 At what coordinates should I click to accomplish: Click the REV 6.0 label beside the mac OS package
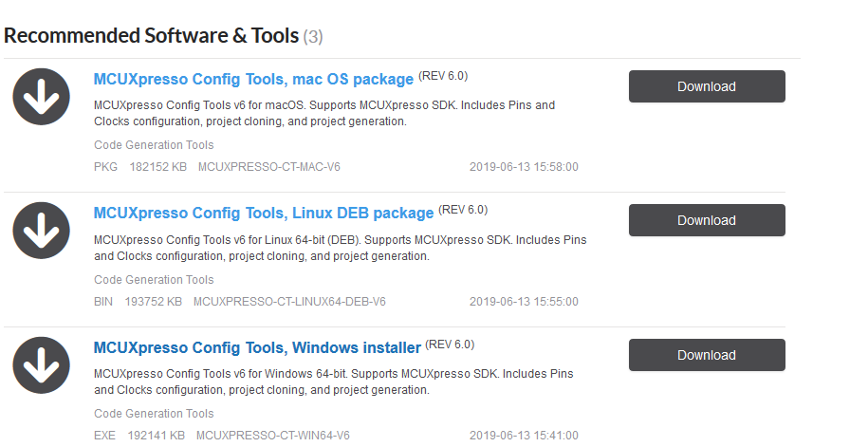click(443, 76)
